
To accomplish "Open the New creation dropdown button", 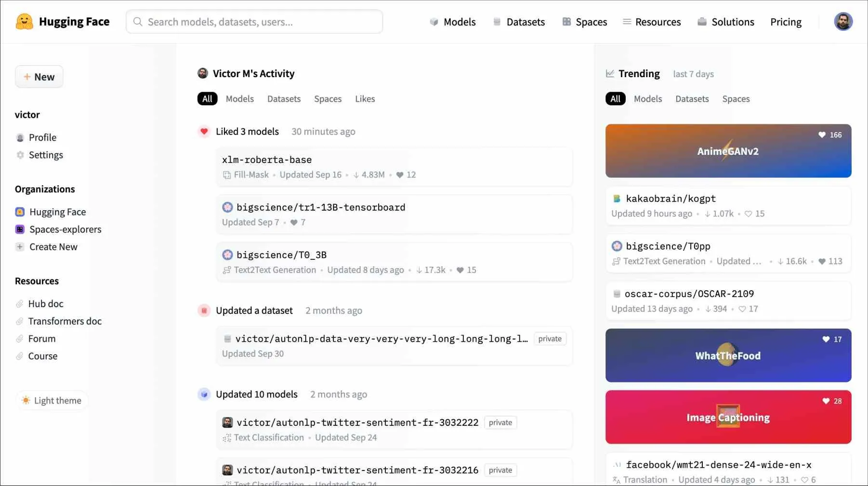I will (x=39, y=77).
